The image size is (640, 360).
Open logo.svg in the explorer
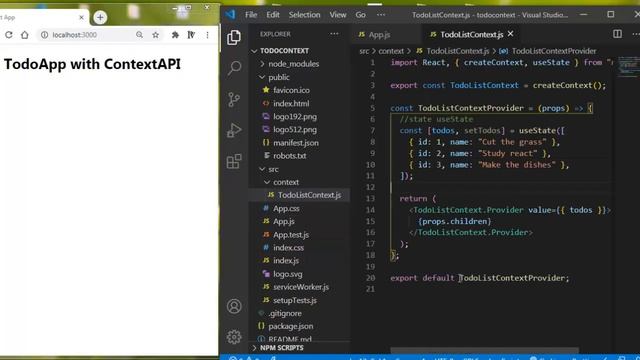coord(287,274)
